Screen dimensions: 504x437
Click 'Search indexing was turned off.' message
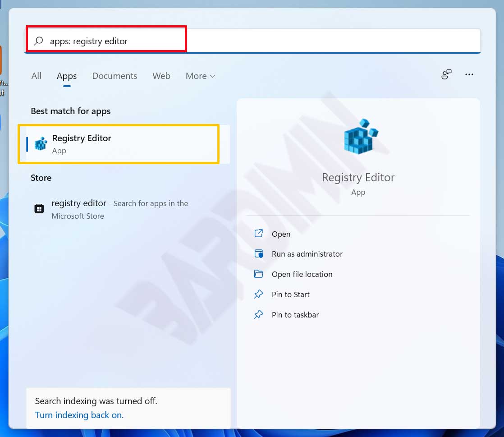[x=96, y=401]
